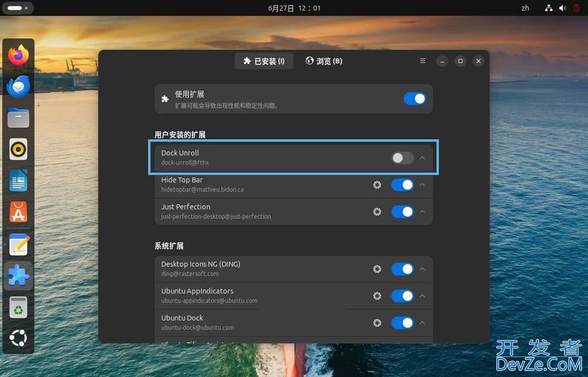Open settings gear for Ubuntu AppIndicators
This screenshot has width=588, height=377.
point(377,296)
